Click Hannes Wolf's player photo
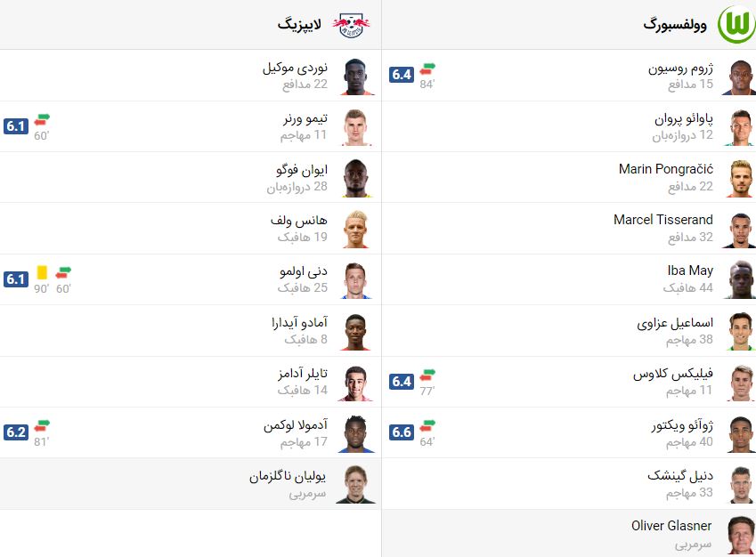This screenshot has height=557, width=756. 356,230
